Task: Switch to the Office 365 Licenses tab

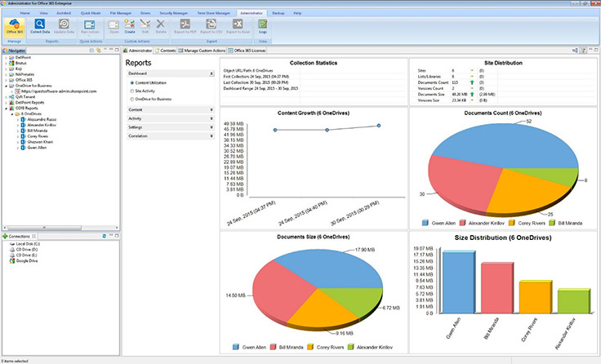Action: pyautogui.click(x=247, y=51)
